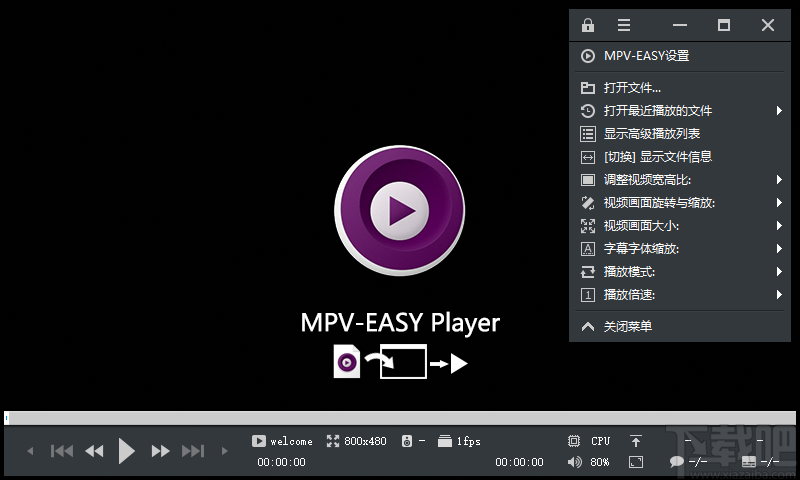
Task: Click the '800x480' resolution text
Action: tap(365, 441)
